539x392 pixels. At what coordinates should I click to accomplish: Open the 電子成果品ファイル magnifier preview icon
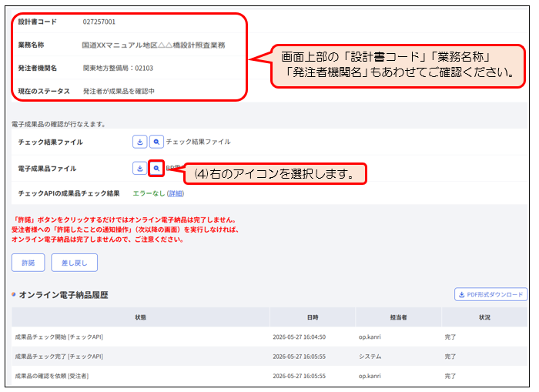click(x=156, y=168)
